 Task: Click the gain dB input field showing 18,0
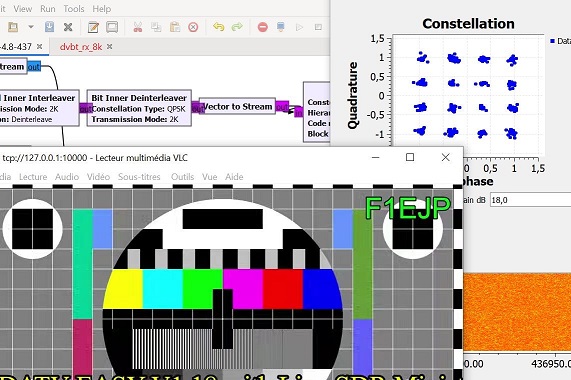pyautogui.click(x=530, y=200)
